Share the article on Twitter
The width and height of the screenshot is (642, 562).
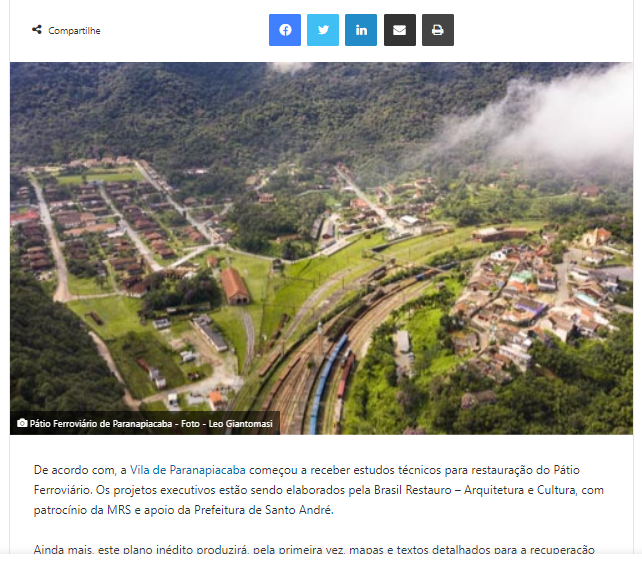323,30
